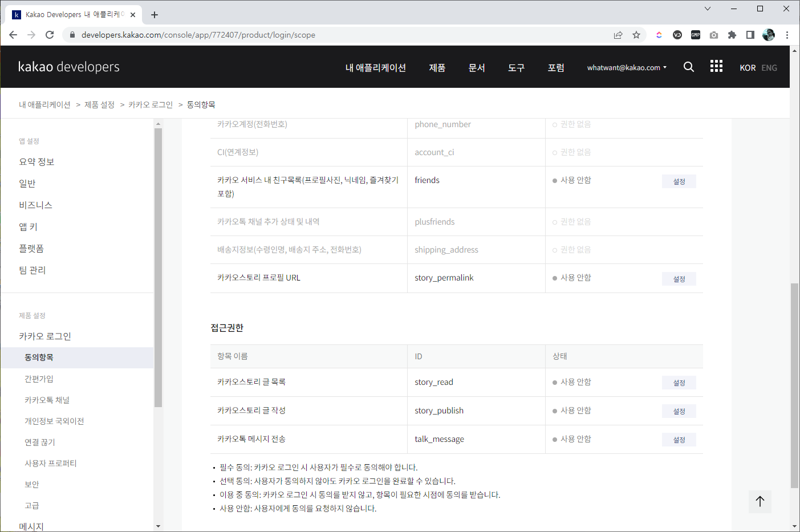
Task: Close the Kakao Developers tab
Action: pyautogui.click(x=132, y=15)
